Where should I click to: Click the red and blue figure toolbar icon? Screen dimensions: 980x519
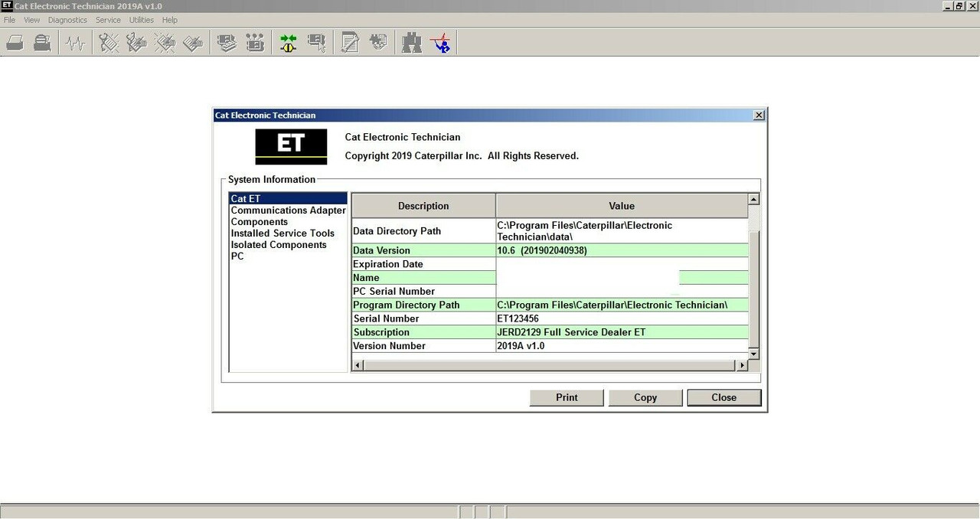440,43
